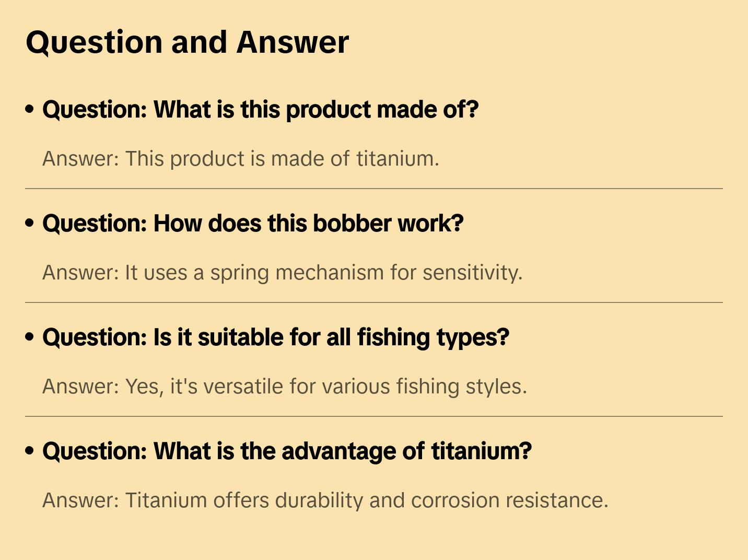Select the answer "This product is made of titanium."
Image resolution: width=748 pixels, height=560 pixels.
click(x=241, y=159)
